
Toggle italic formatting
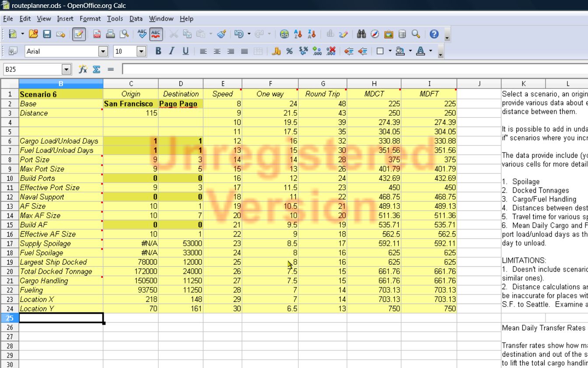pyautogui.click(x=171, y=51)
